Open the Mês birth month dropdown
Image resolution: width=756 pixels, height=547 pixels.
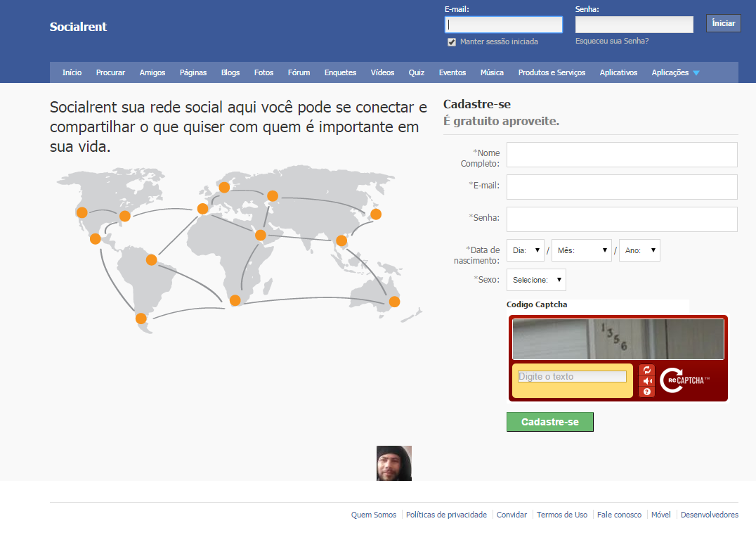[581, 250]
